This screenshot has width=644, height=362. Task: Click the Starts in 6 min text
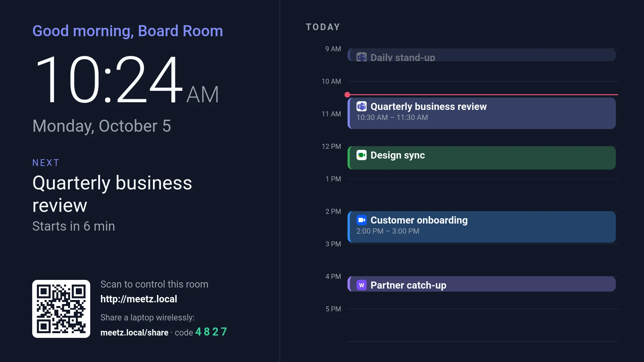[73, 226]
